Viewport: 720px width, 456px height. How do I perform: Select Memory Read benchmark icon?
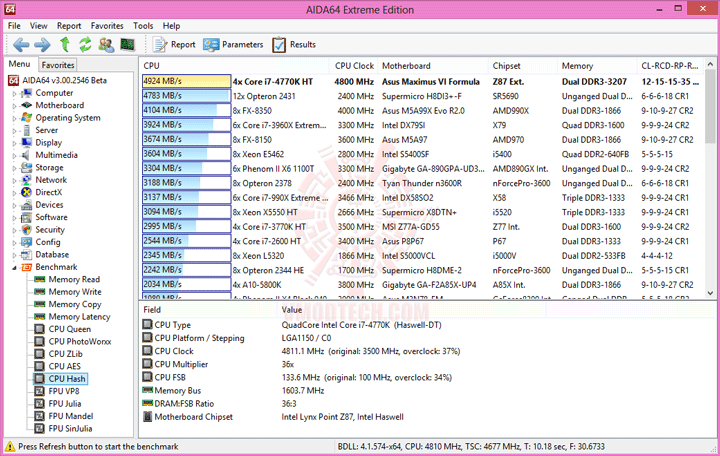click(40, 279)
